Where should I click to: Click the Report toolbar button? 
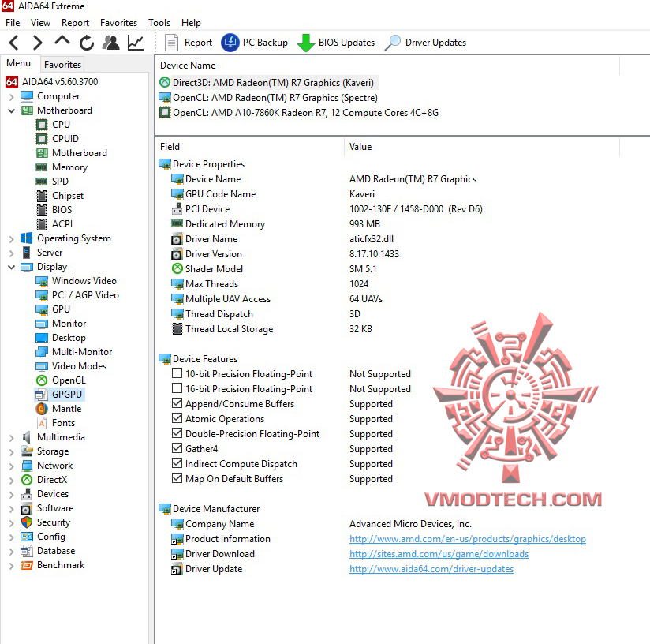(x=189, y=43)
